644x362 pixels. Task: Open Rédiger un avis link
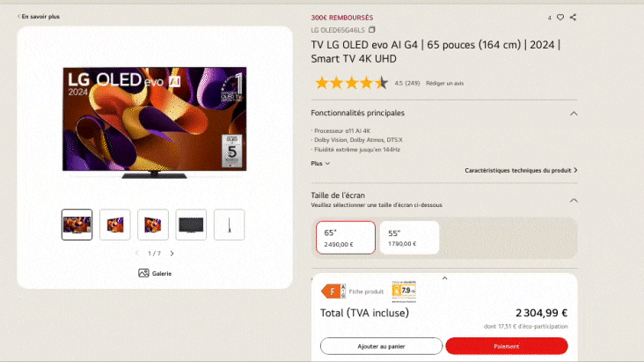tap(445, 83)
